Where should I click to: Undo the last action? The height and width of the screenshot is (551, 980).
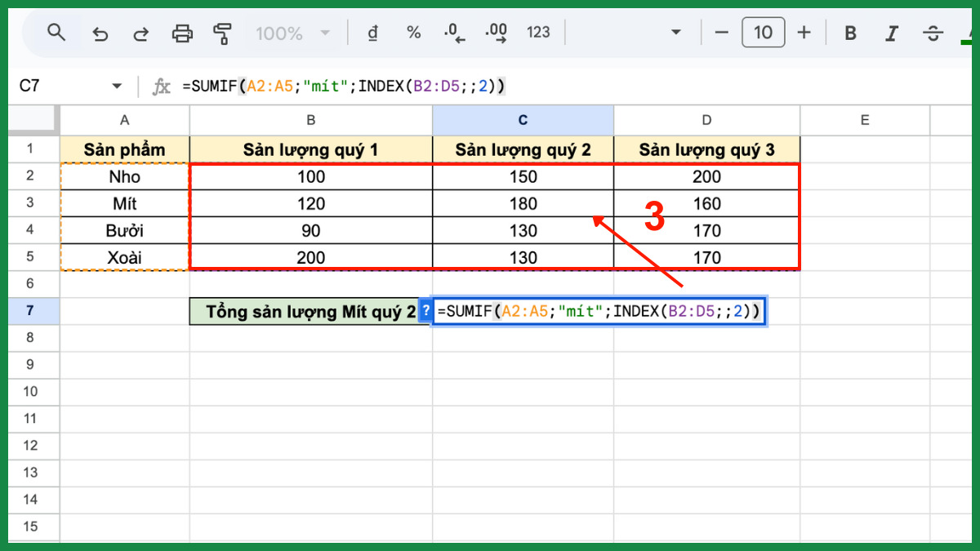point(100,33)
